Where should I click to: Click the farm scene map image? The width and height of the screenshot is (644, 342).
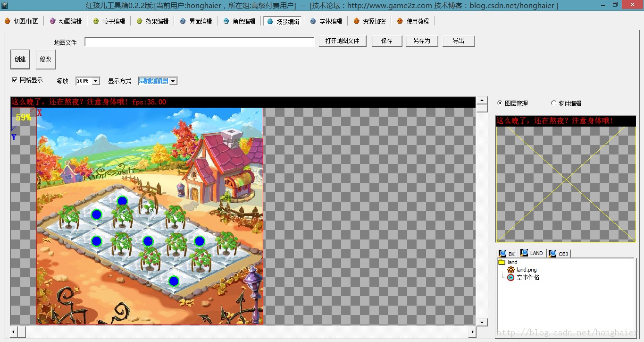coord(150,216)
